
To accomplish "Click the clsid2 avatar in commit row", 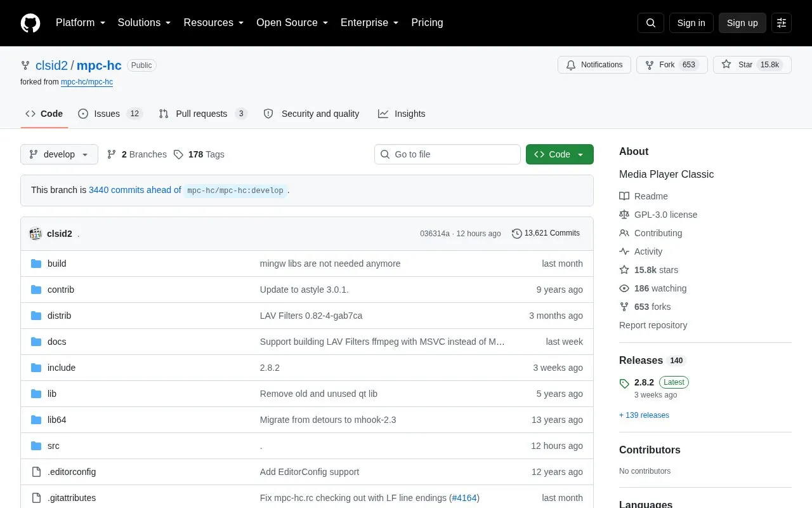I will 36,234.
